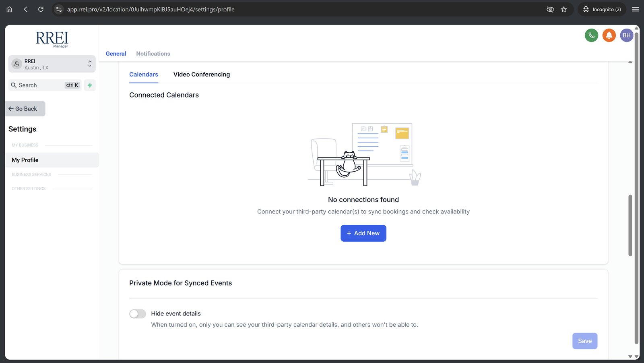Select the Calendars tab

coord(144,75)
